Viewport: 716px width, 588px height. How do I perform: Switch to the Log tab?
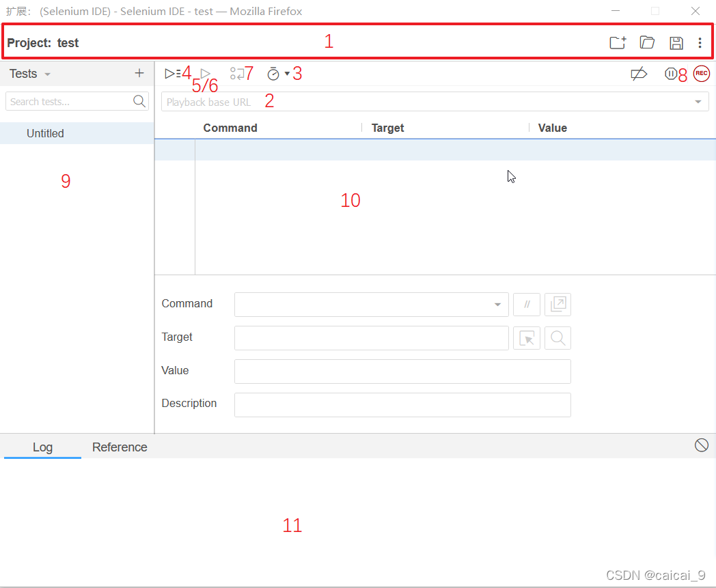[x=42, y=447]
